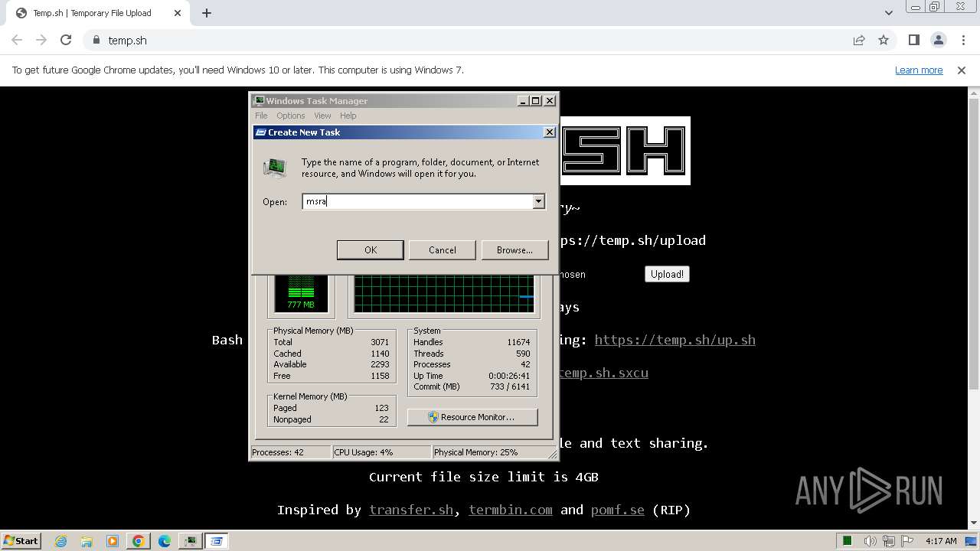The width and height of the screenshot is (980, 551).
Task: Click the Threads 590 value
Action: (523, 354)
